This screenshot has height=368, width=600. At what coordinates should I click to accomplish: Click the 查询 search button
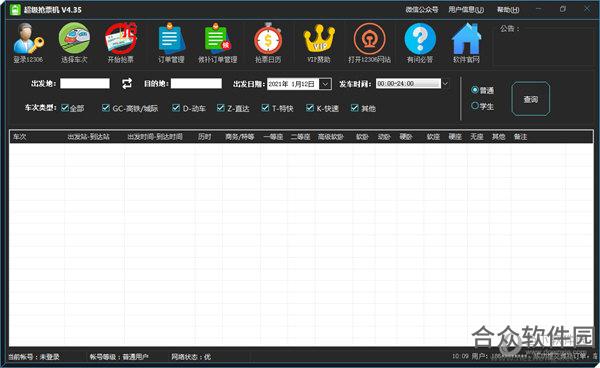pyautogui.click(x=531, y=99)
